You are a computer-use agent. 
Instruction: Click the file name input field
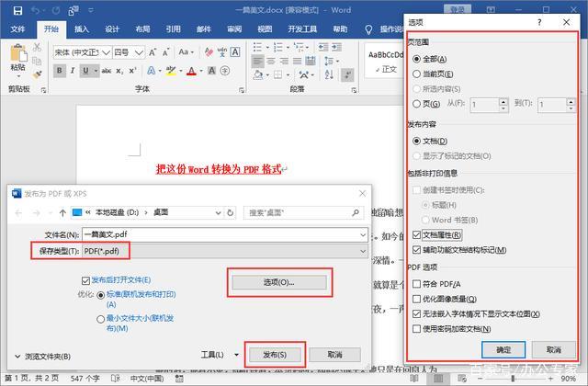pos(225,235)
